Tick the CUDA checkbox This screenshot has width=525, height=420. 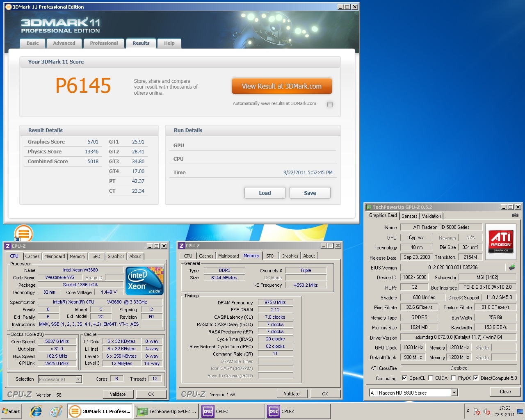(430, 378)
